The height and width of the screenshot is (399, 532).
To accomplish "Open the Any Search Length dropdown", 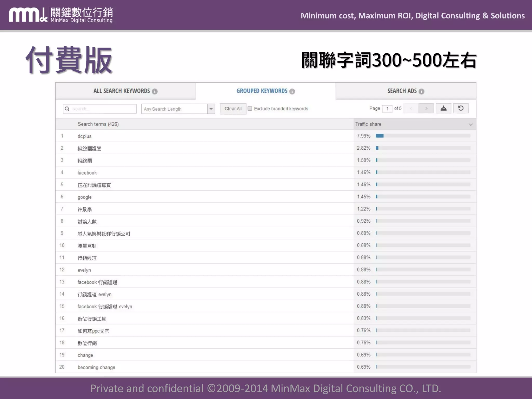I will click(175, 109).
